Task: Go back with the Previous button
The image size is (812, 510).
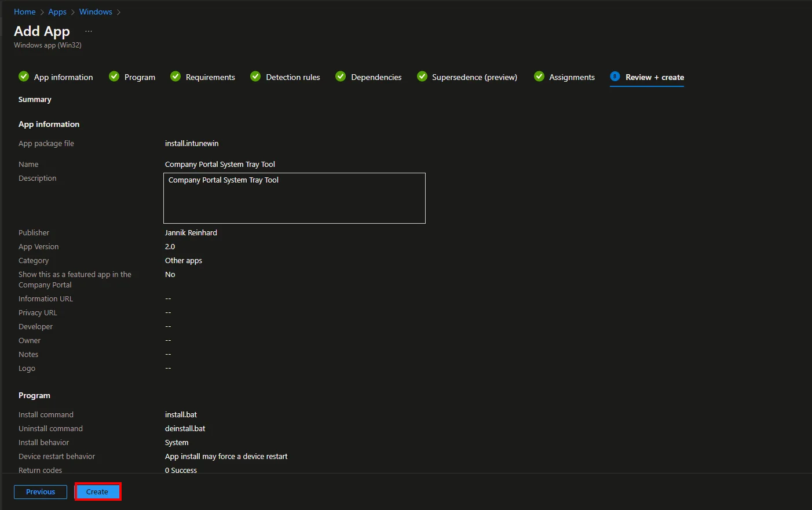Action: (x=41, y=492)
